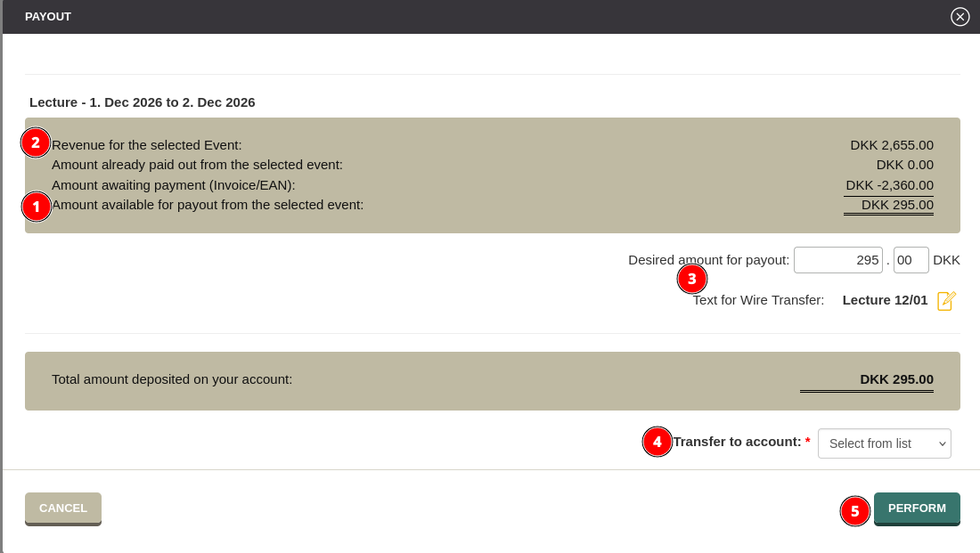This screenshot has height=553, width=980.
Task: Select the desired payout amount field showing 295
Action: pos(837,259)
